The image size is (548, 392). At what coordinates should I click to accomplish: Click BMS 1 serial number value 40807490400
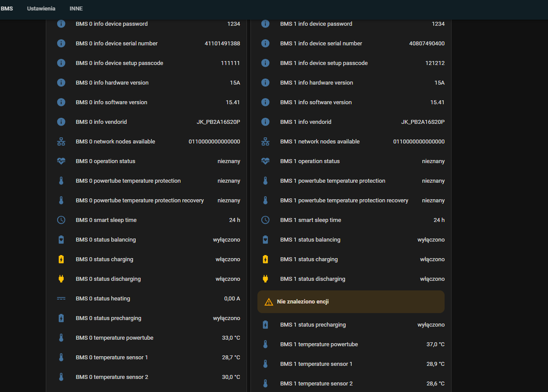click(427, 44)
